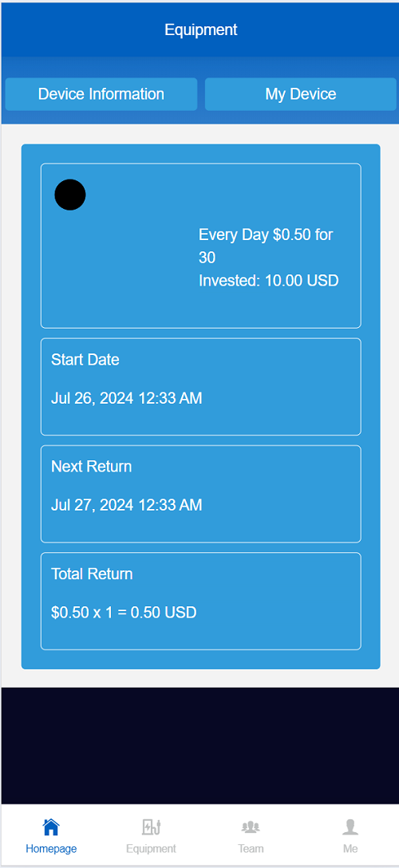Tap the Homepage house icon

point(51,827)
